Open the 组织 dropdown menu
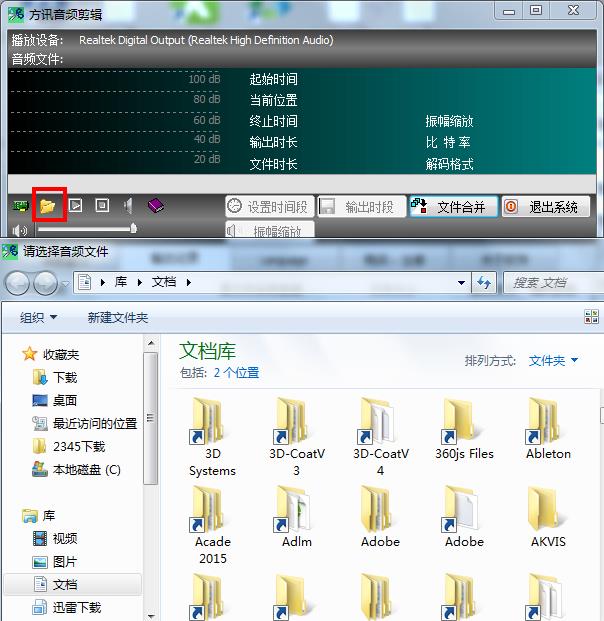Viewport: 604px width, 621px height. (38, 317)
